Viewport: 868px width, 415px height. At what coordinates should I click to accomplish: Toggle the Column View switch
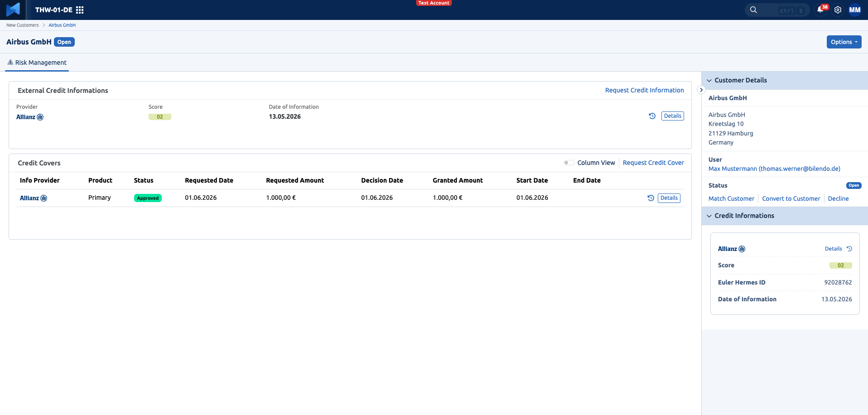point(569,163)
